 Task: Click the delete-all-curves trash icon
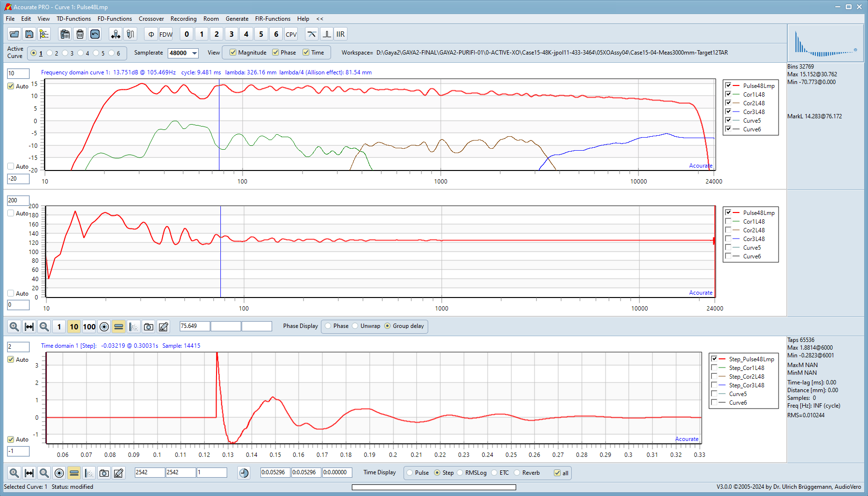[x=65, y=34]
